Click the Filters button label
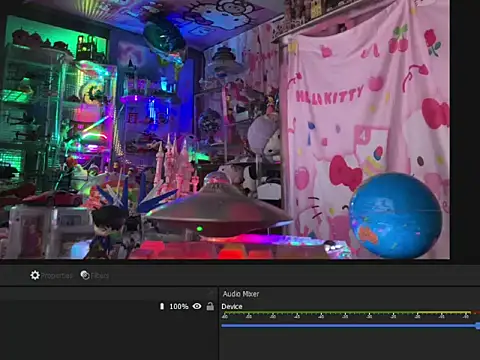 point(100,276)
